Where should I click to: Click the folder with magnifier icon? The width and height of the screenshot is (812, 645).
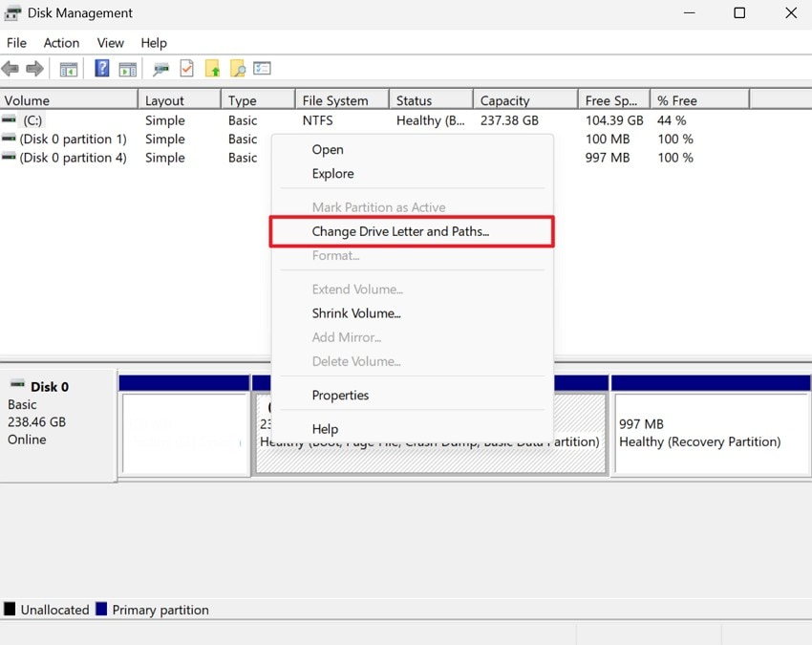click(x=238, y=69)
